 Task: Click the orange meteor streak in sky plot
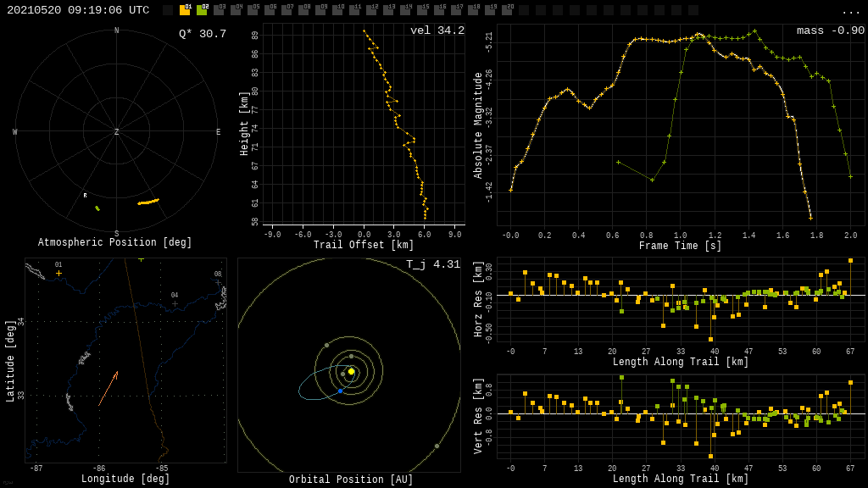pos(148,202)
